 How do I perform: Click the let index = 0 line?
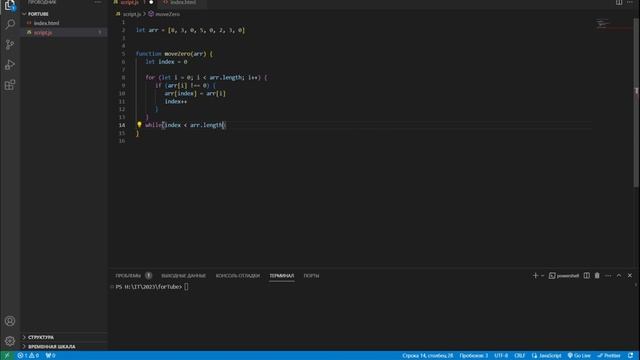(166, 62)
